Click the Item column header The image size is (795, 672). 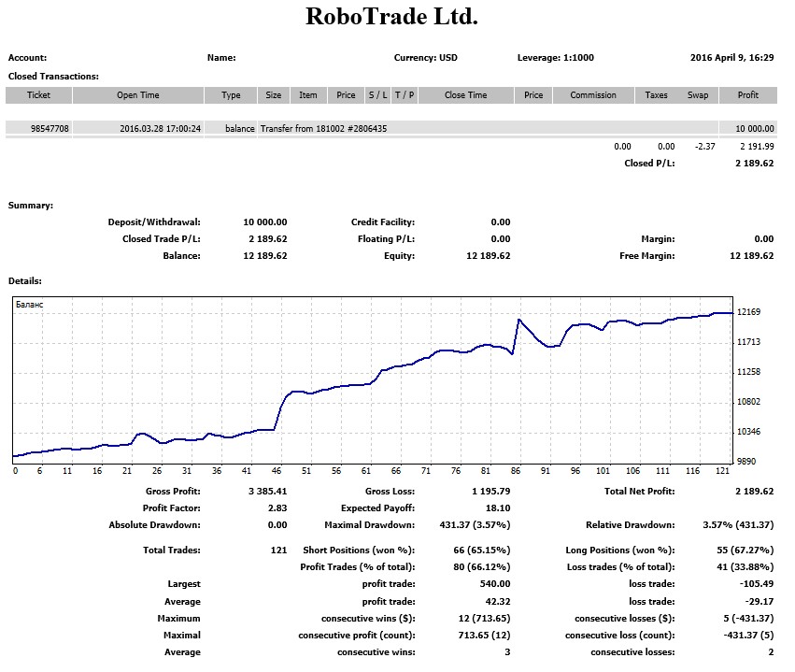tap(307, 95)
